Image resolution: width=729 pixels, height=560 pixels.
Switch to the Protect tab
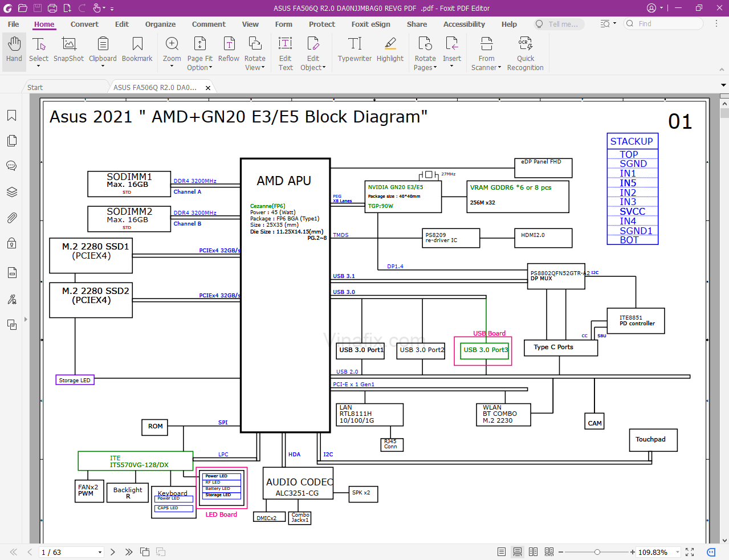coord(322,24)
